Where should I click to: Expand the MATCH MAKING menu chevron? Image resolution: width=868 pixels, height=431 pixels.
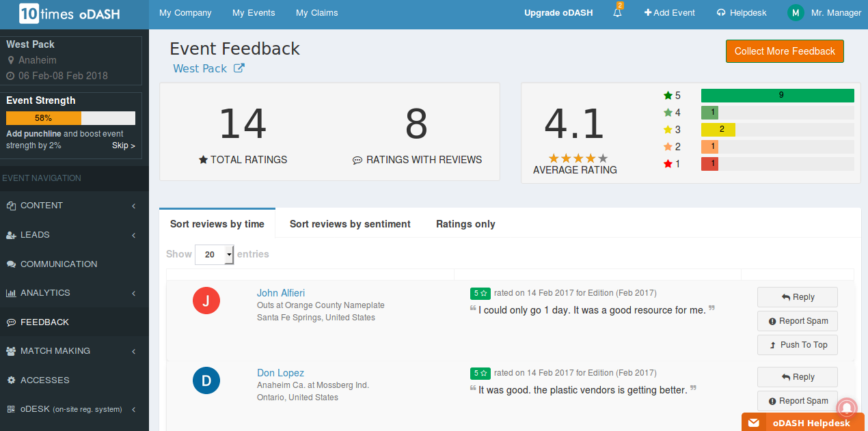pos(134,351)
